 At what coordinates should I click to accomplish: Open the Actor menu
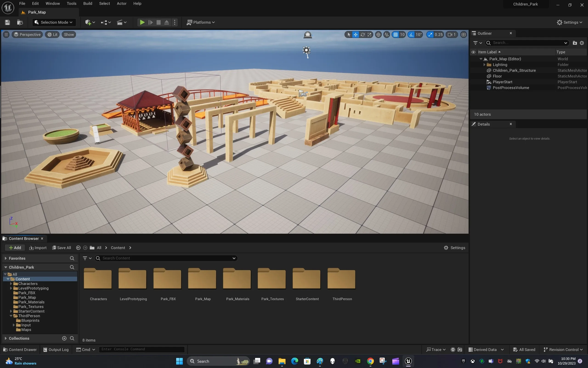coord(122,3)
